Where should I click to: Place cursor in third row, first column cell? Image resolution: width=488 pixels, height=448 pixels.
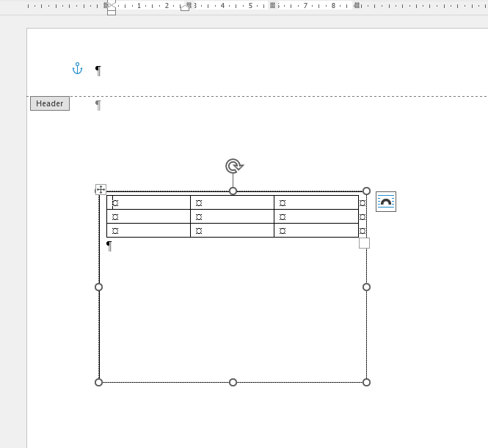click(148, 230)
